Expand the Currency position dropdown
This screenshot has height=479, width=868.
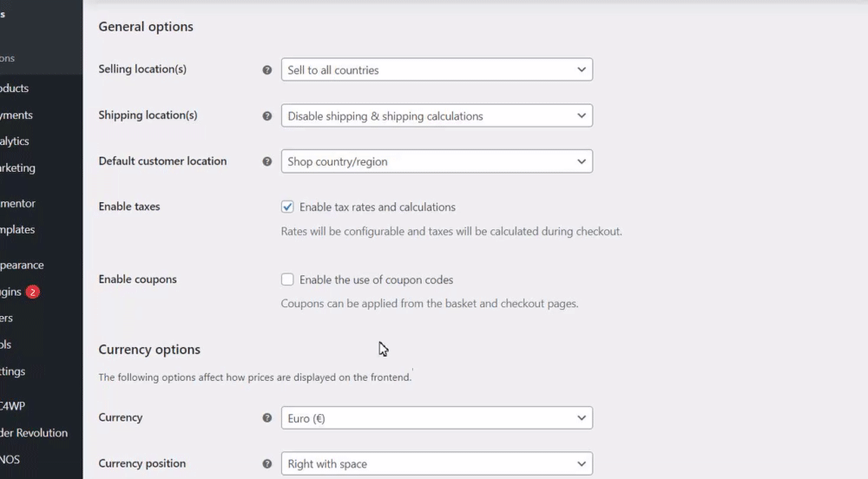coord(437,463)
